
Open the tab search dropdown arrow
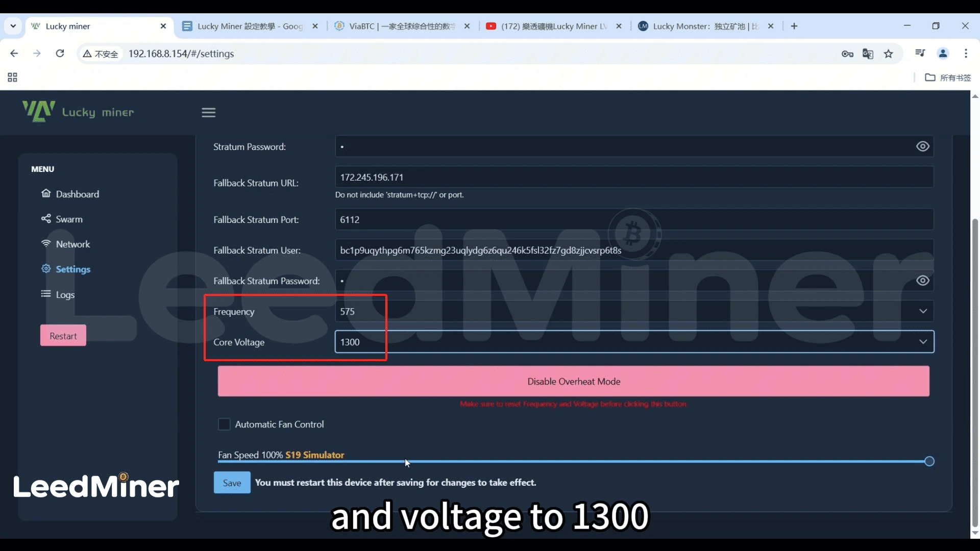click(x=13, y=26)
